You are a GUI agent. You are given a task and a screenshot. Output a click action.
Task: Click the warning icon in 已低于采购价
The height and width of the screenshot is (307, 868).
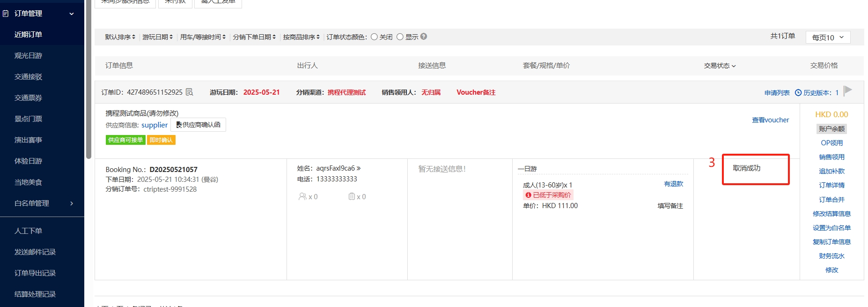[x=528, y=195]
